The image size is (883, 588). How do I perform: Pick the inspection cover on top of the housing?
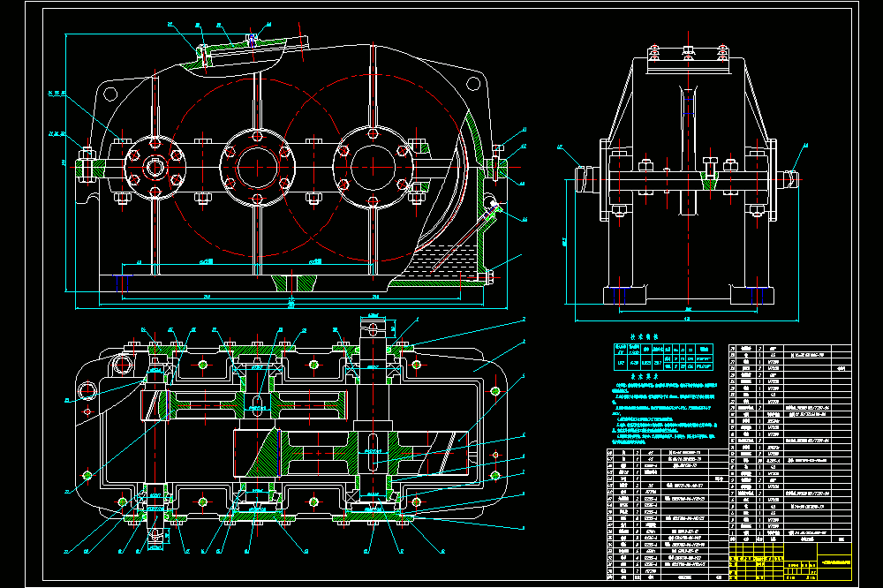(x=253, y=46)
